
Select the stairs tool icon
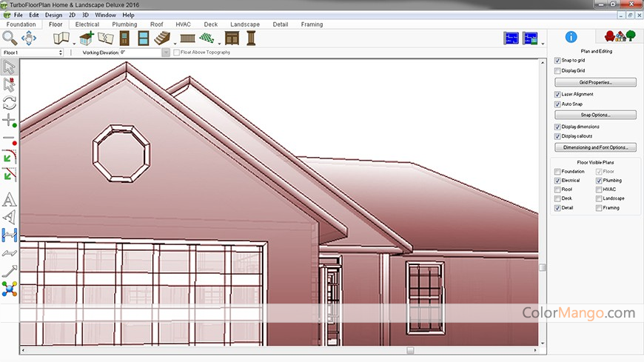coord(162,38)
